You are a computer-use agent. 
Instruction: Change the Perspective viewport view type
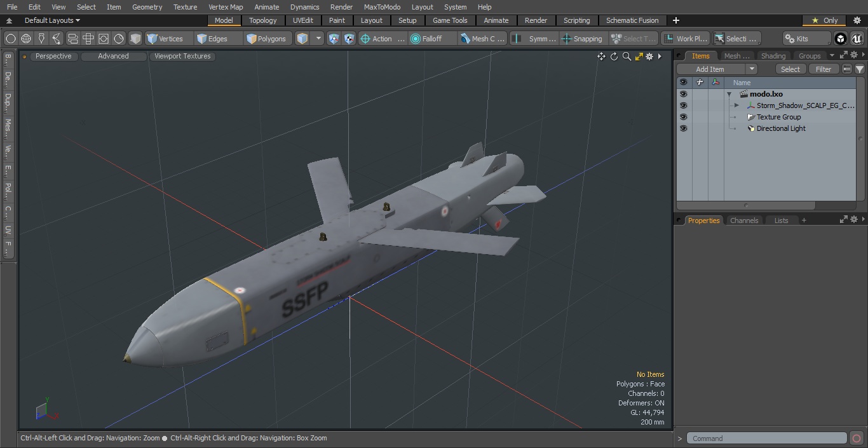click(x=53, y=56)
